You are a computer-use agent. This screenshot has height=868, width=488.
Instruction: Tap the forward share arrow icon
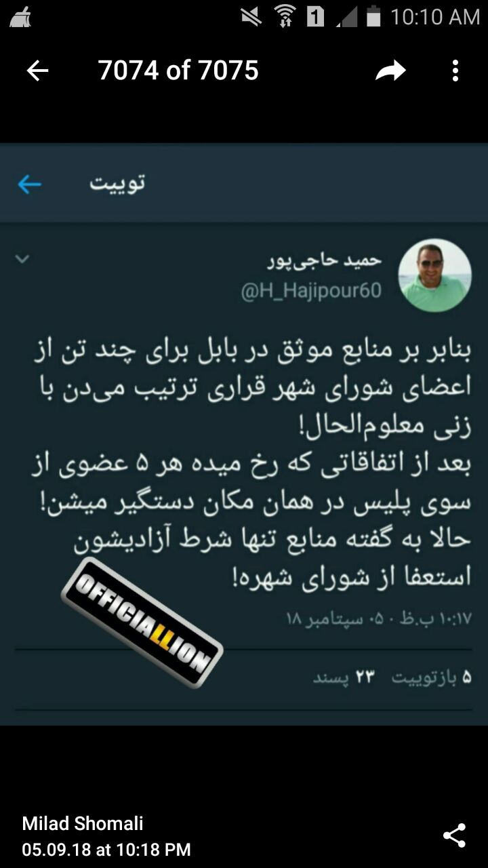pyautogui.click(x=390, y=71)
